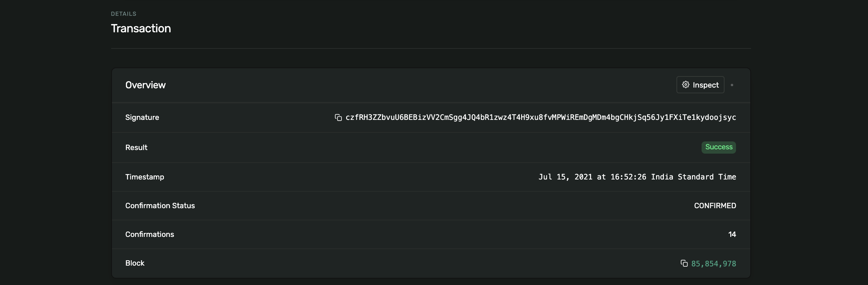The image size is (868, 285).
Task: Select the transaction signature hash text
Action: 541,118
